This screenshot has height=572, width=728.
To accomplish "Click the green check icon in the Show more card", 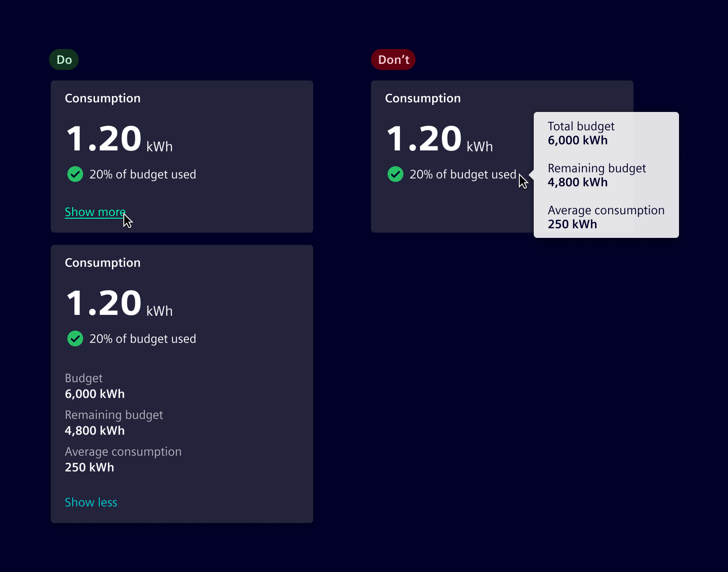I will click(x=75, y=174).
